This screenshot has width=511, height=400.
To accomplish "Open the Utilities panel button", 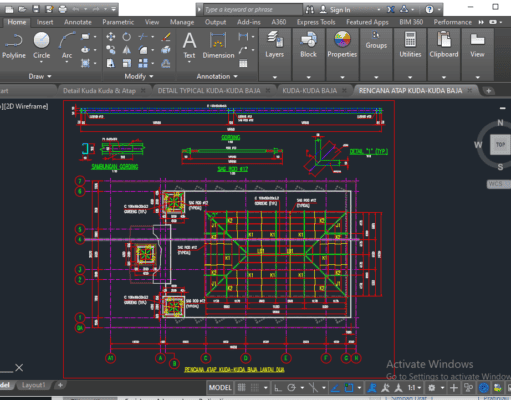I will click(x=410, y=45).
